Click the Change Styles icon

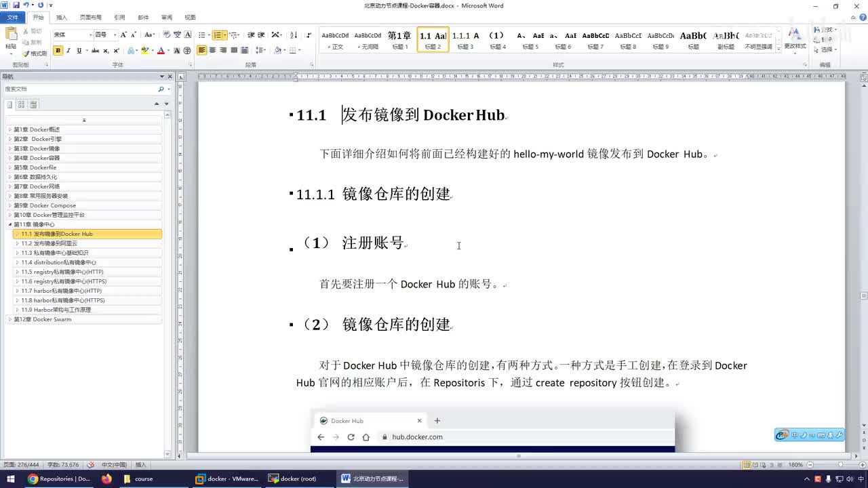795,39
